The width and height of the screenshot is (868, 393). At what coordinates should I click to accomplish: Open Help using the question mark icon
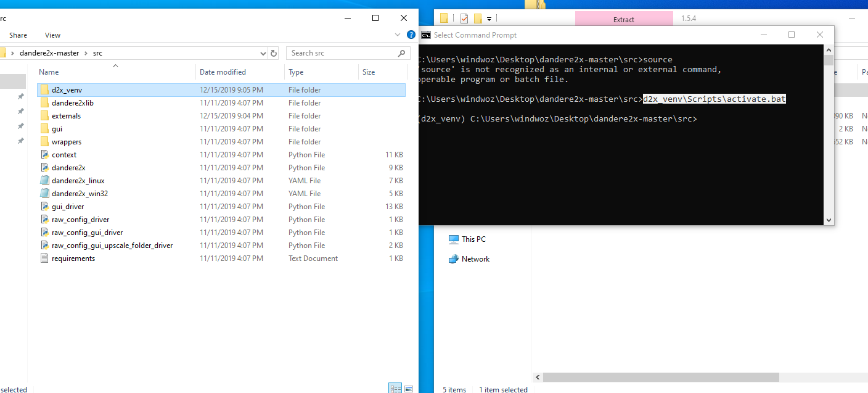(411, 35)
